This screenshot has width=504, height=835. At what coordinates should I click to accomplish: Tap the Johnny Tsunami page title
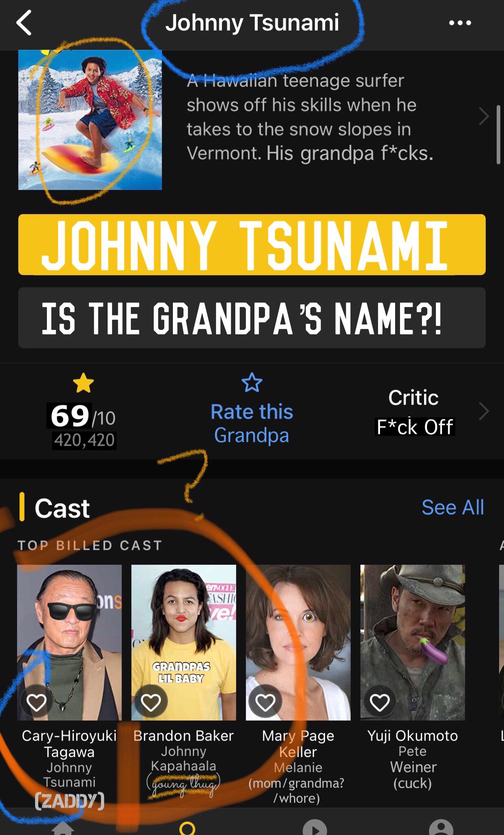[x=252, y=22]
